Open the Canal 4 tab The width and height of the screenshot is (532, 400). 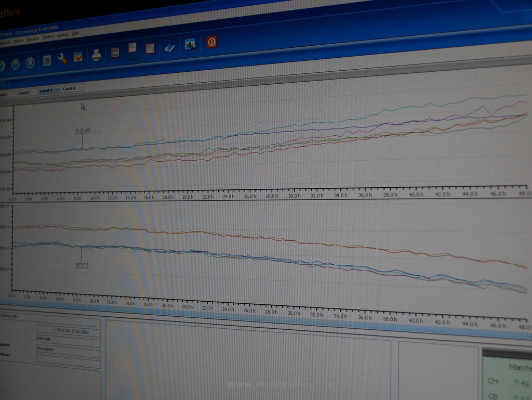pos(70,88)
